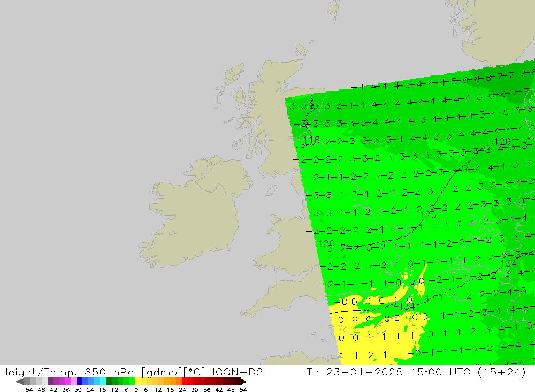This screenshot has height=392, width=535.
Task: Click the left gray arrow of the color scale
Action: [19, 381]
